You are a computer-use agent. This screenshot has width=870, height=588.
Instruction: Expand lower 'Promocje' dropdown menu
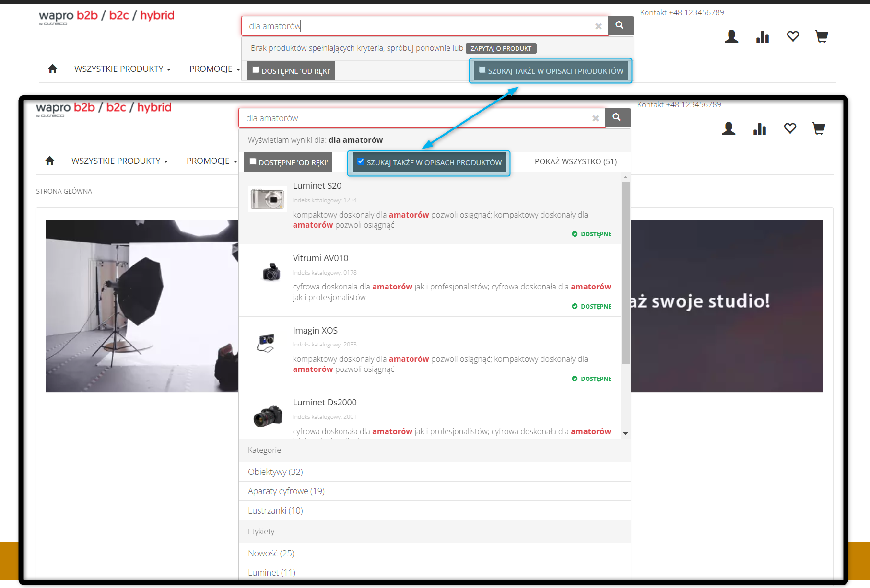[x=212, y=161]
